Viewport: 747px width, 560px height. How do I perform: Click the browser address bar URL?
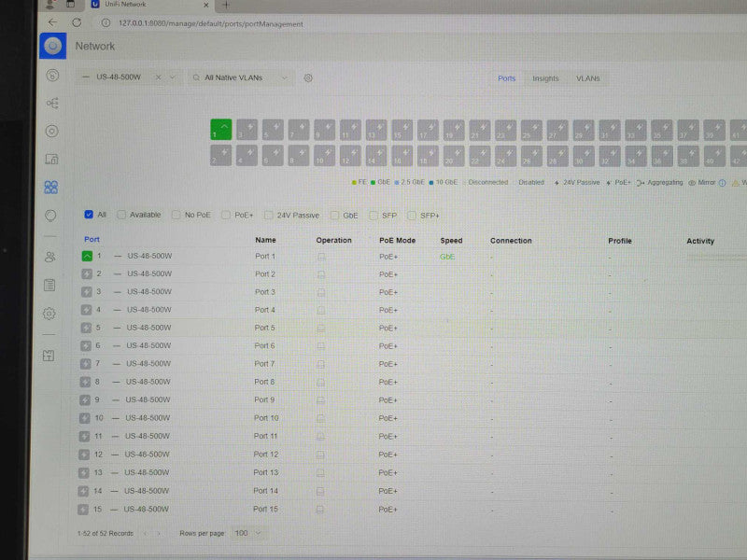[x=211, y=24]
